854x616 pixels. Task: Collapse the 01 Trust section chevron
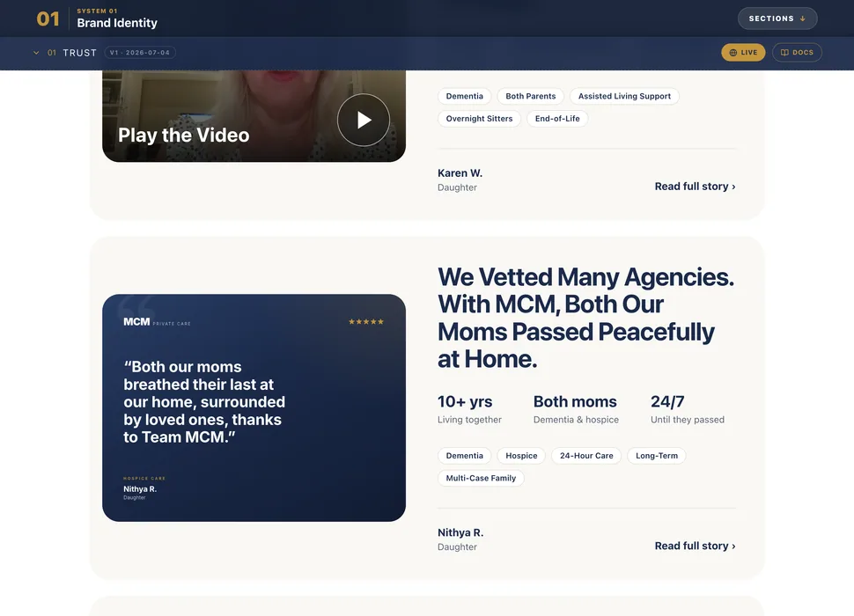pos(36,53)
